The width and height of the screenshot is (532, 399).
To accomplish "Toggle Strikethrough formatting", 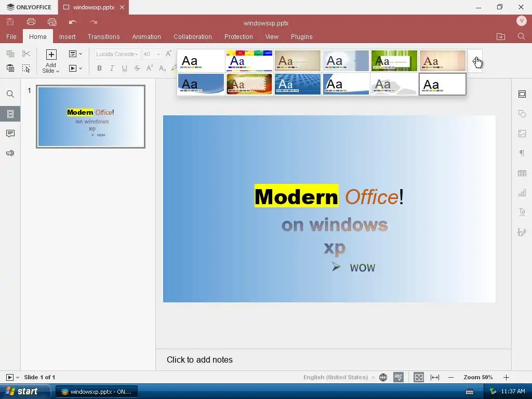I will tap(137, 68).
